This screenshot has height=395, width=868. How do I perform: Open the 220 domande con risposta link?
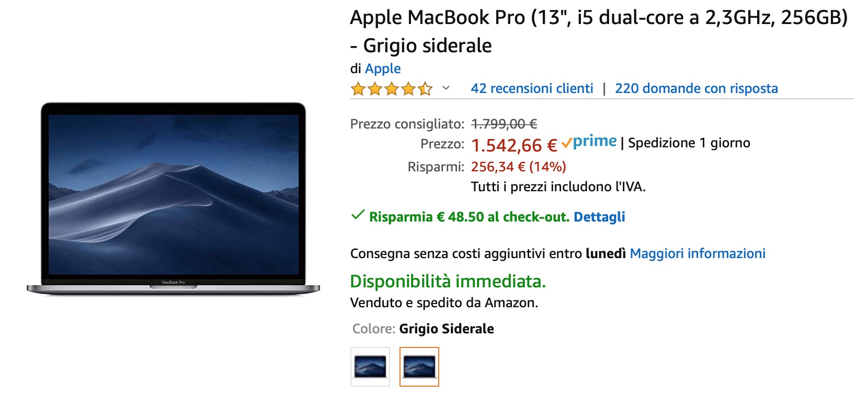coord(696,88)
